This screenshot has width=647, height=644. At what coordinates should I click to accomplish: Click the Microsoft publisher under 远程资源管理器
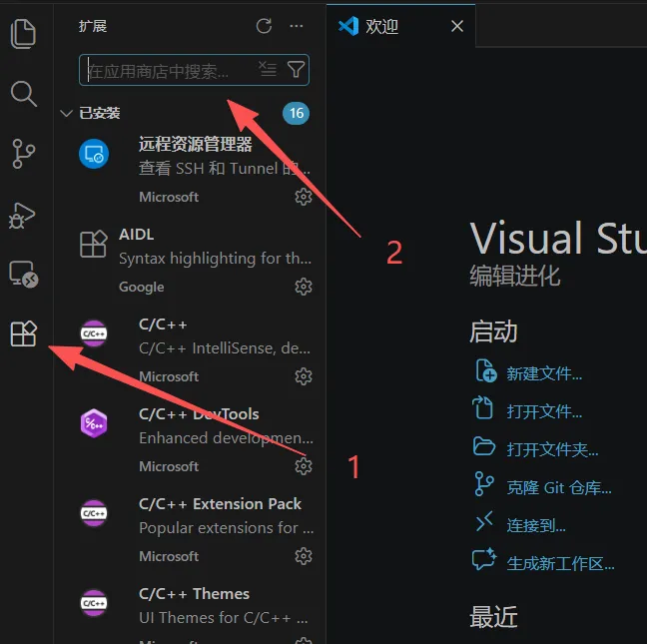tap(169, 197)
